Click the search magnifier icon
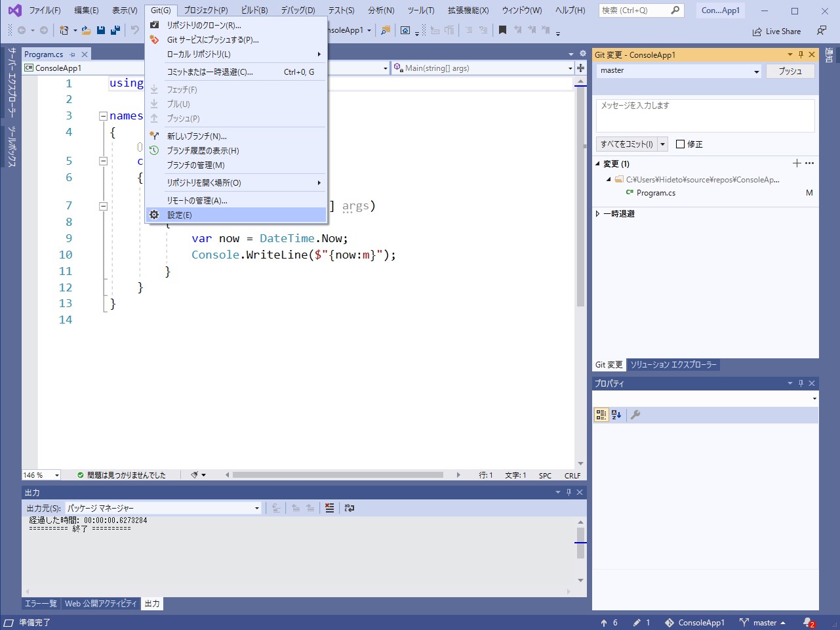Screen dimensions: 840x630 coord(675,10)
